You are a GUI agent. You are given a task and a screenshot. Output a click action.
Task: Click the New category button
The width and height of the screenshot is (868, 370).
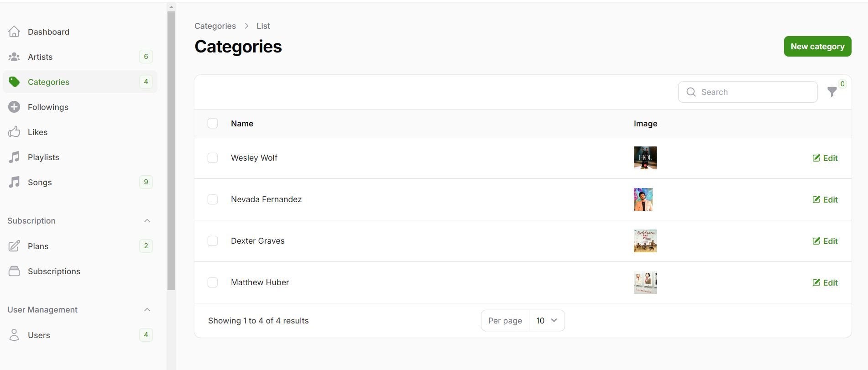click(x=817, y=47)
